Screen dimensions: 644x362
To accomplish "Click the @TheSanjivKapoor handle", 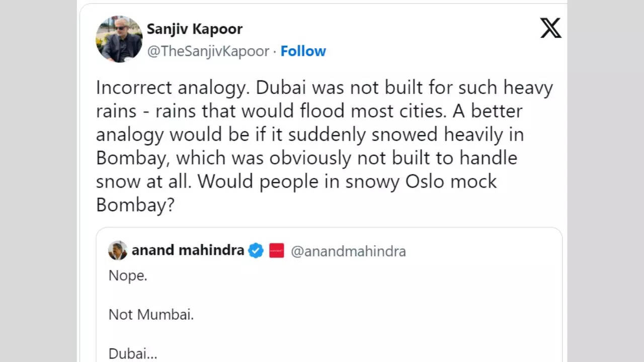I will [x=208, y=51].
